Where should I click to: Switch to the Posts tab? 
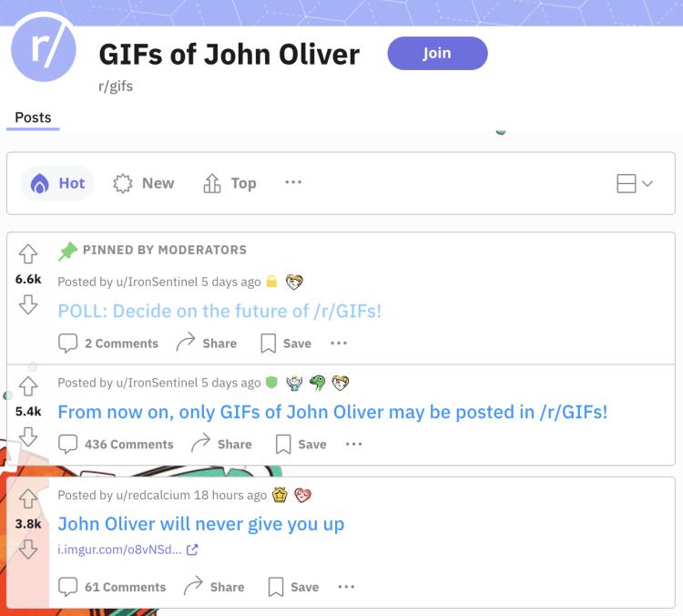tap(33, 118)
